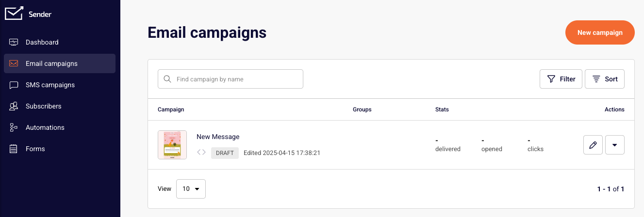
Task: Click the Automations workflow icon
Action: click(14, 127)
